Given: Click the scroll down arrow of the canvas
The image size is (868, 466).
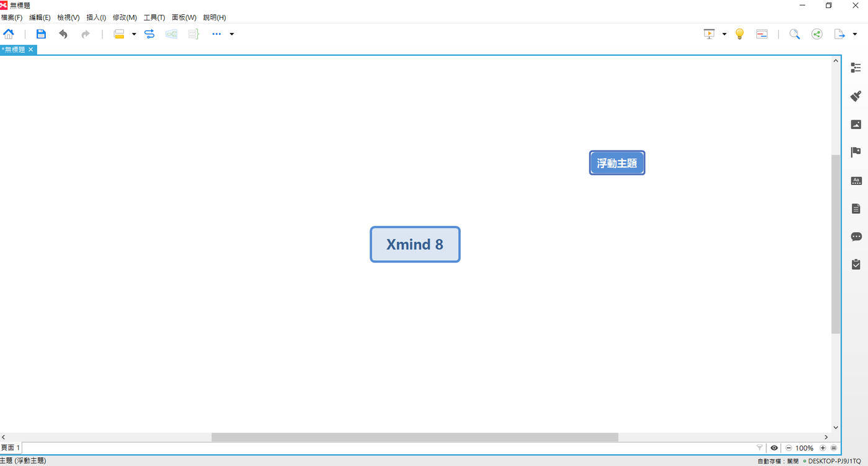Looking at the screenshot, I should [836, 428].
